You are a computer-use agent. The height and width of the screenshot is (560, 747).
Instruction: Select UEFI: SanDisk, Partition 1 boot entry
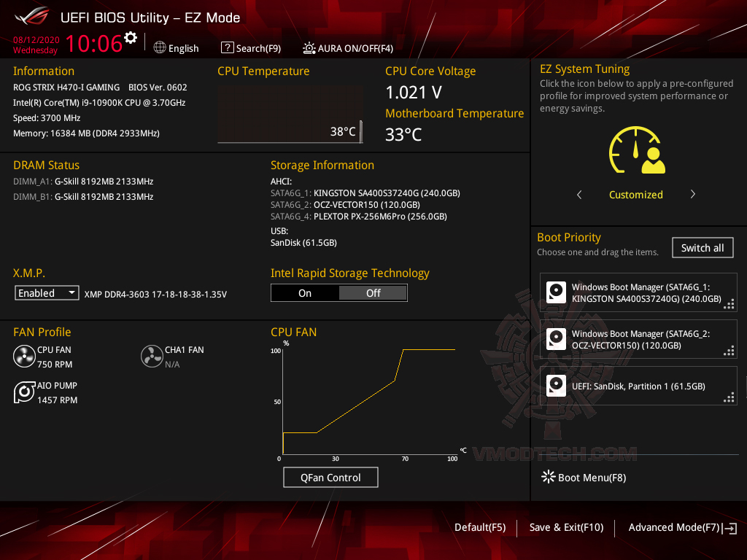tap(638, 386)
